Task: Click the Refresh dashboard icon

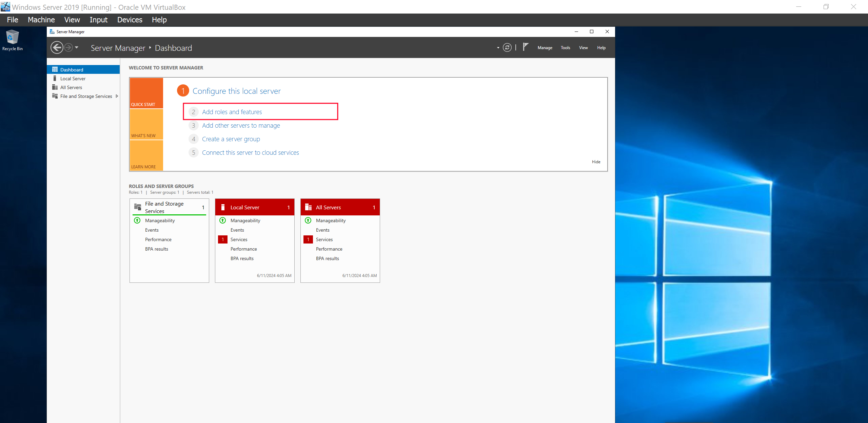Action: 507,47
